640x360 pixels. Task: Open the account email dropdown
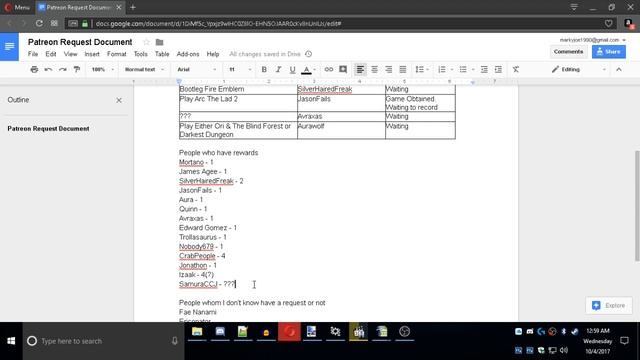click(593, 40)
